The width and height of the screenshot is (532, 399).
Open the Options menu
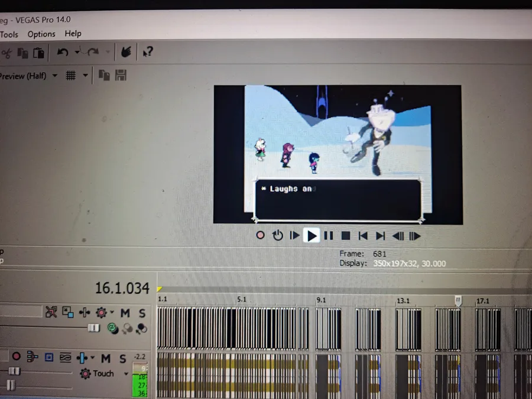click(x=41, y=34)
